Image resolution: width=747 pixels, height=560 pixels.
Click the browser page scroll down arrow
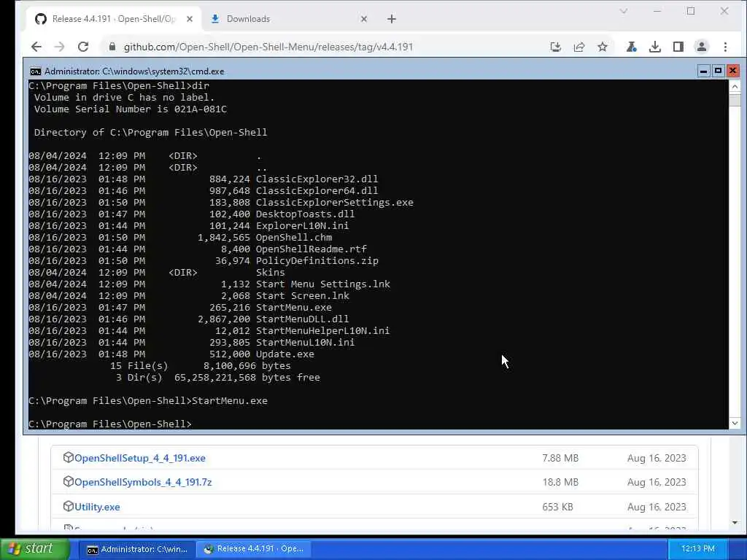click(735, 523)
